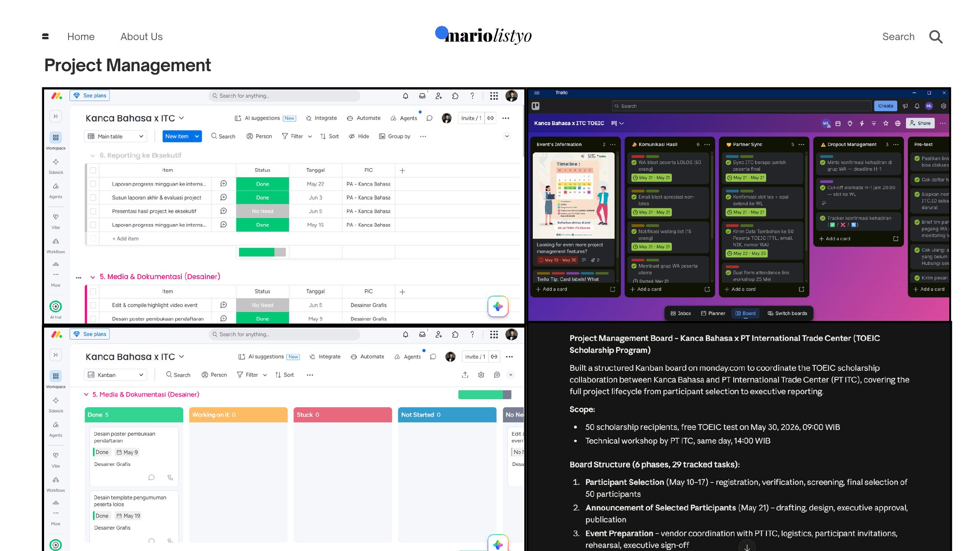Open Workflows in the table view sidebar
This screenshot has height=551, width=980.
[56, 245]
